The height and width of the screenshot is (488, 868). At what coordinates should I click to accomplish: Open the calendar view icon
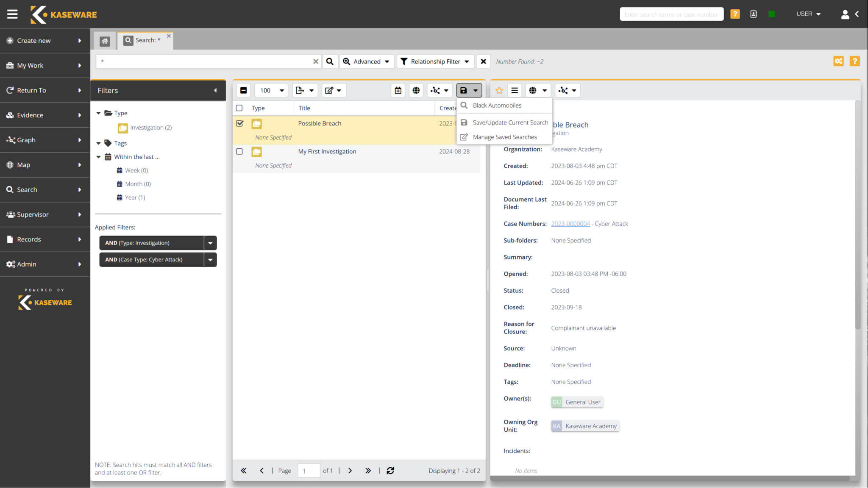[398, 90]
